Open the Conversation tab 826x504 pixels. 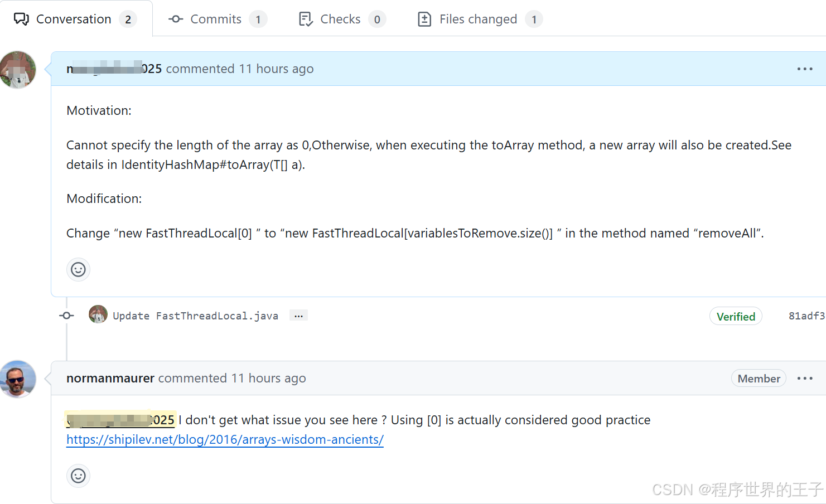[x=74, y=18]
